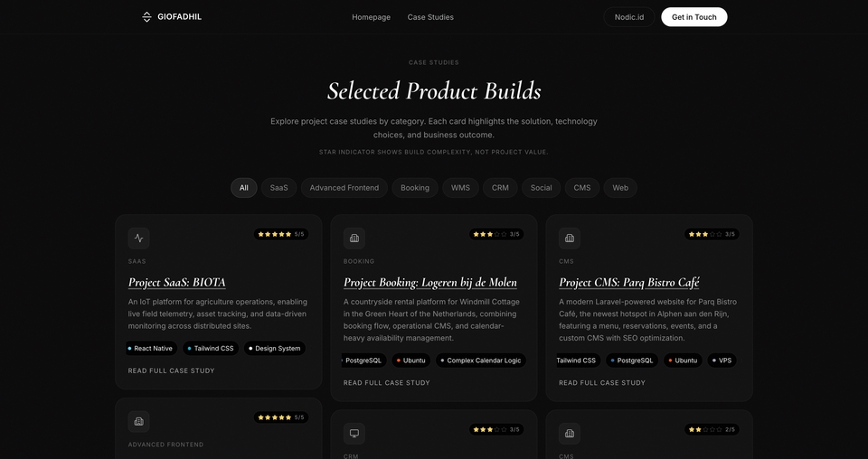
Task: Open Case Studies in the navigation
Action: click(x=430, y=17)
